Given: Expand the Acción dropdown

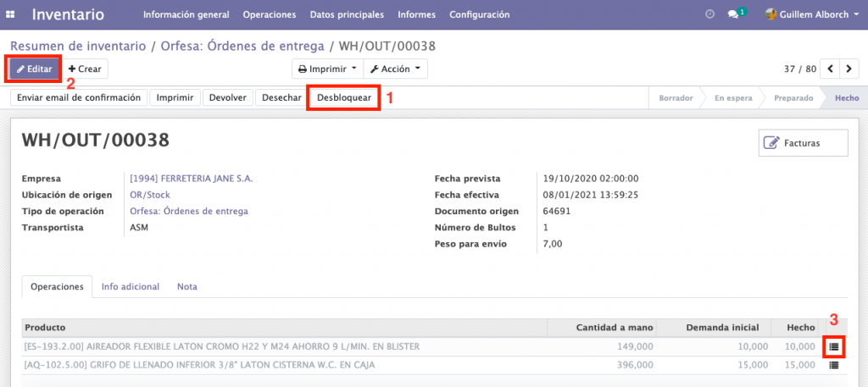Looking at the screenshot, I should (396, 69).
